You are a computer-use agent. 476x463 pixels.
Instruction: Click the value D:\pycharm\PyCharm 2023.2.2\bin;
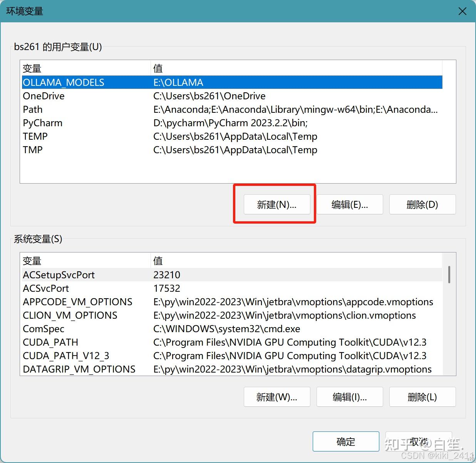coord(230,123)
